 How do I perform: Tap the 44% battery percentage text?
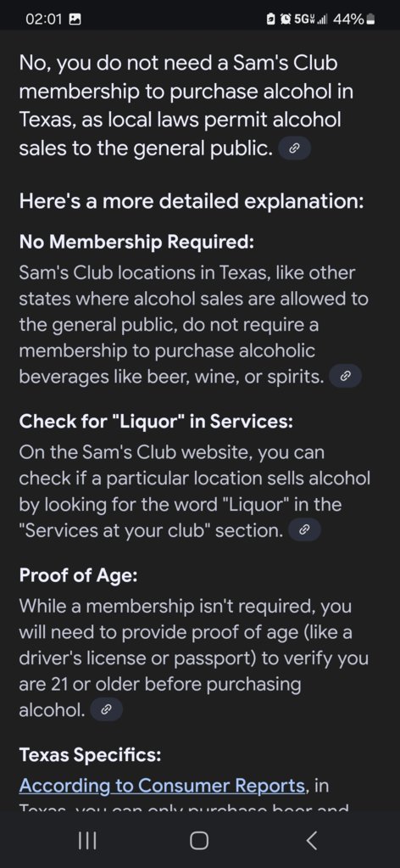tap(348, 20)
